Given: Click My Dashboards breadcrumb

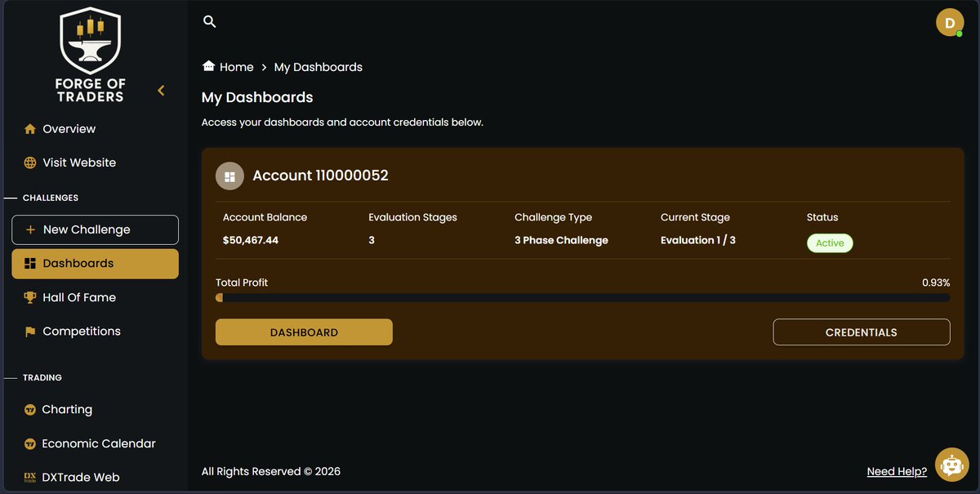Looking at the screenshot, I should [x=318, y=67].
